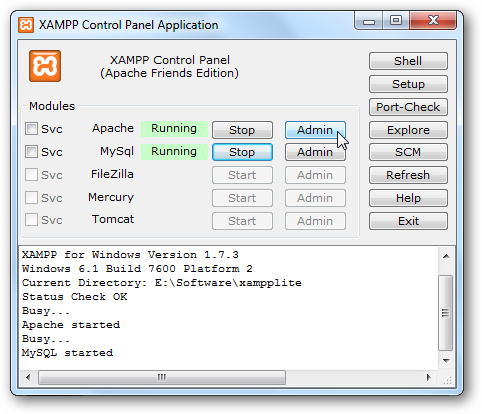Screen dimensions: 482x414
Task: Click the large orange XAMPP logo
Action: click(x=45, y=66)
